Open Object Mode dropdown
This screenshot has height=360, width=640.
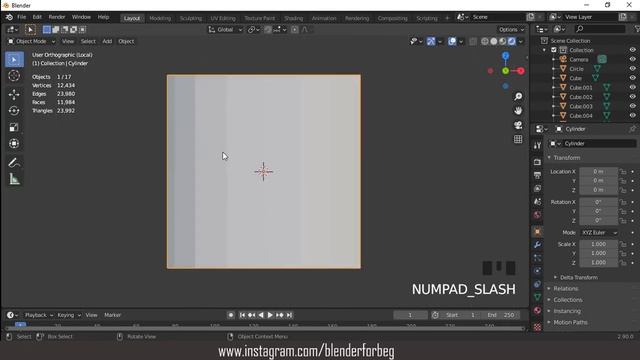click(31, 41)
